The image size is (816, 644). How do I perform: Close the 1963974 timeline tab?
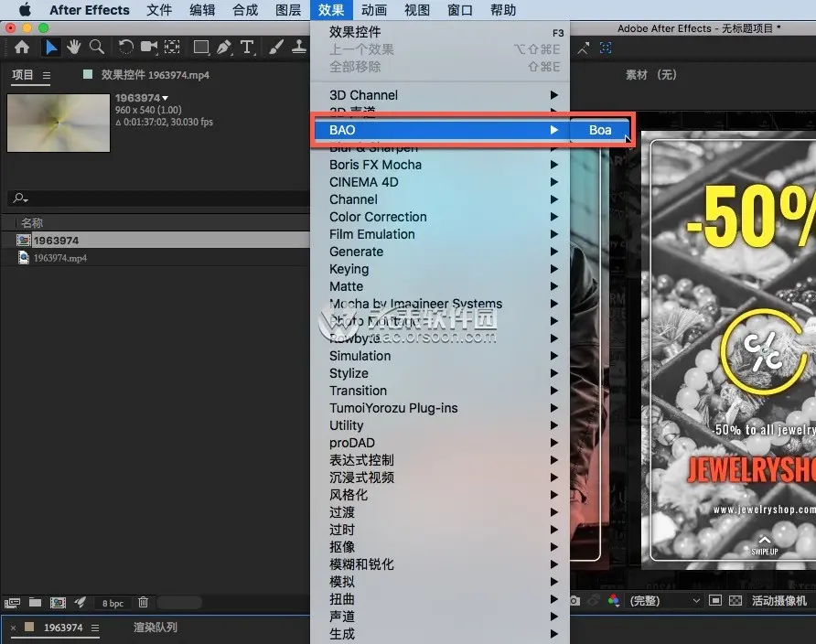(13, 628)
